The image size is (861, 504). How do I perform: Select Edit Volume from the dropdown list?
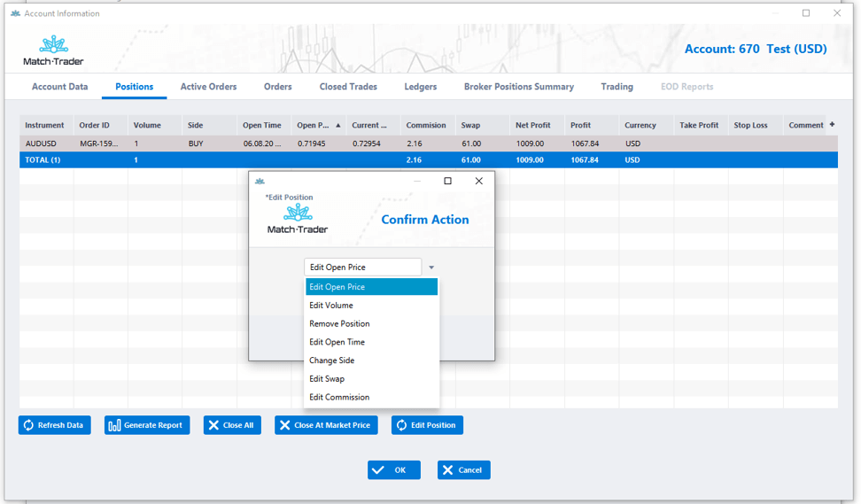[x=331, y=306]
